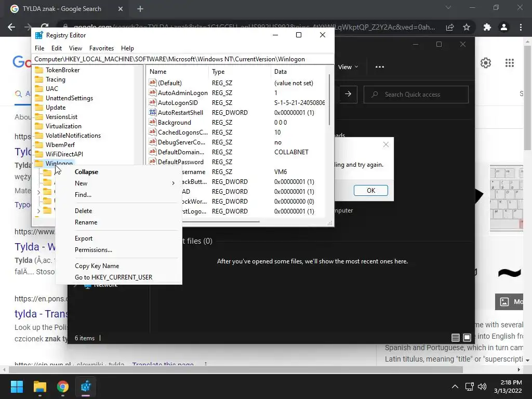Select the VolatileNotifications key
This screenshot has height=399, width=532.
click(x=73, y=136)
